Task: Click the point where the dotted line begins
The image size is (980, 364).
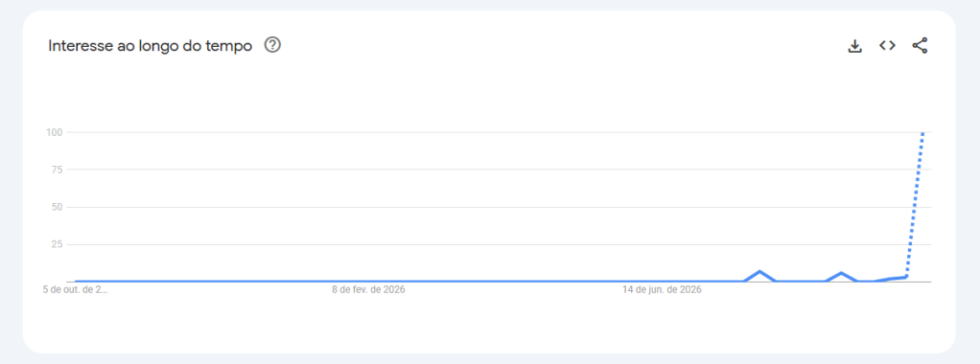Action: tap(906, 277)
